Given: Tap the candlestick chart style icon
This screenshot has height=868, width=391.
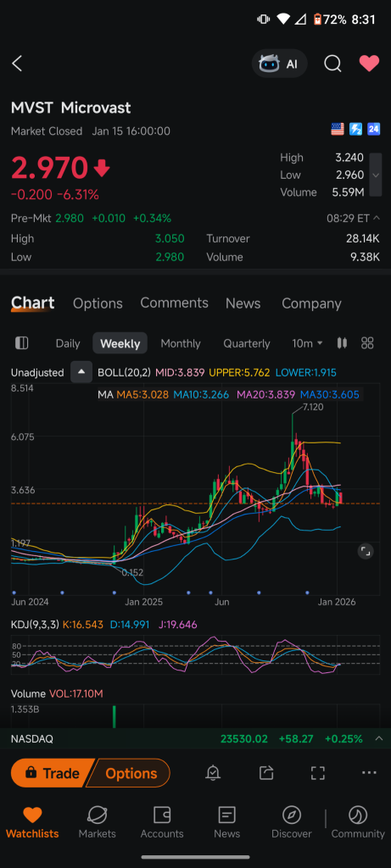Looking at the screenshot, I should point(343,343).
